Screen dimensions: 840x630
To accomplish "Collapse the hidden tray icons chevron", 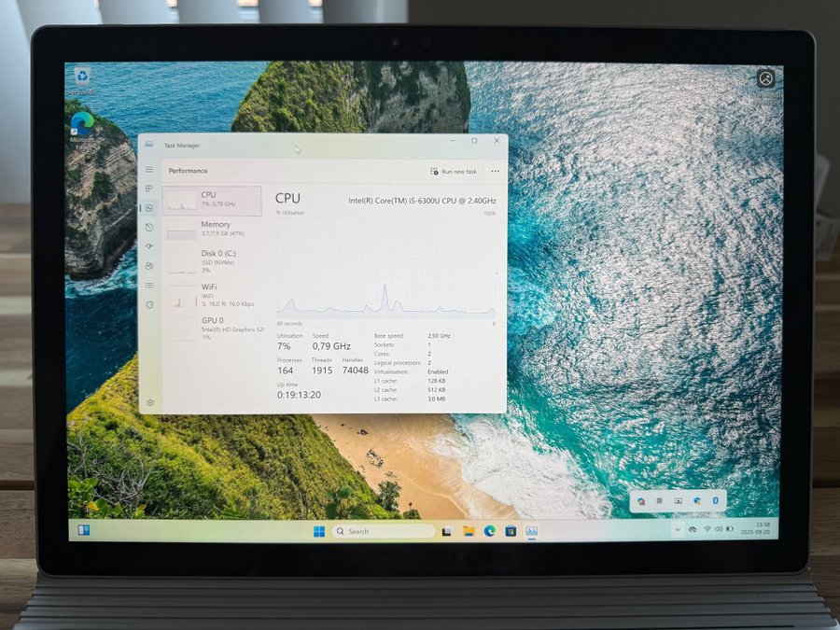I will tap(678, 529).
